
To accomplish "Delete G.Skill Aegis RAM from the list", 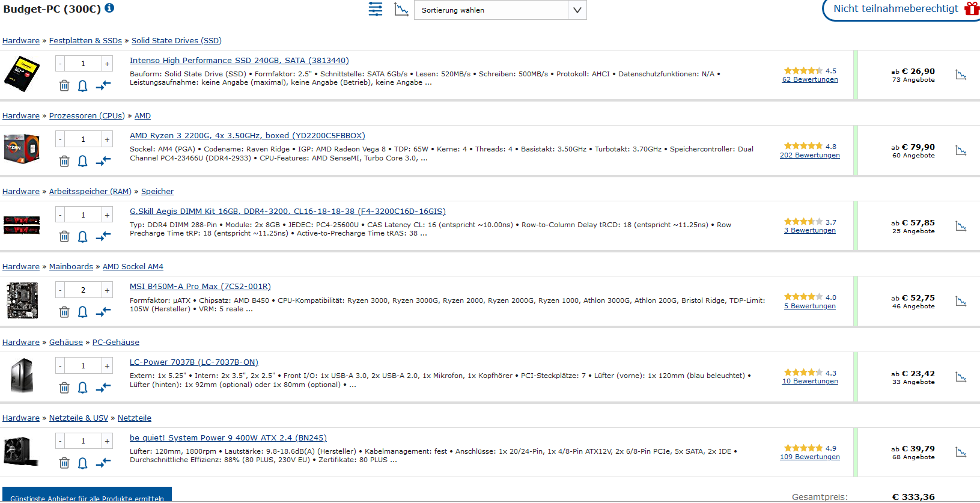I will click(x=64, y=236).
